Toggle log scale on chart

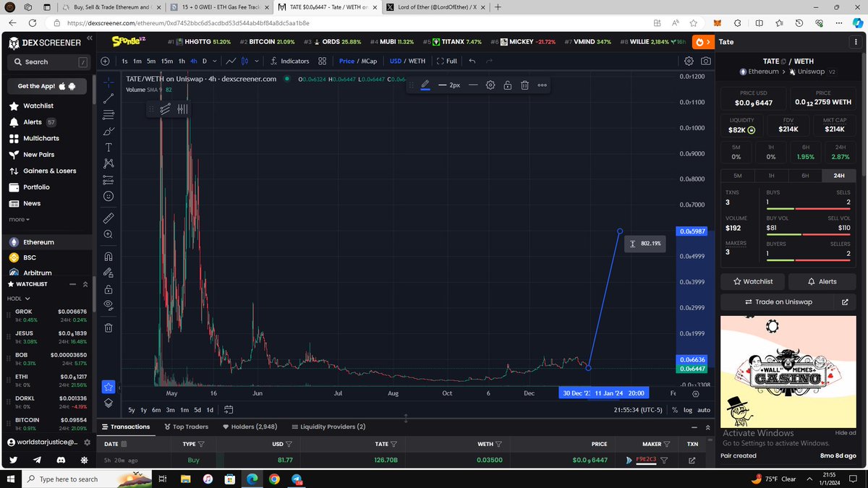click(688, 410)
